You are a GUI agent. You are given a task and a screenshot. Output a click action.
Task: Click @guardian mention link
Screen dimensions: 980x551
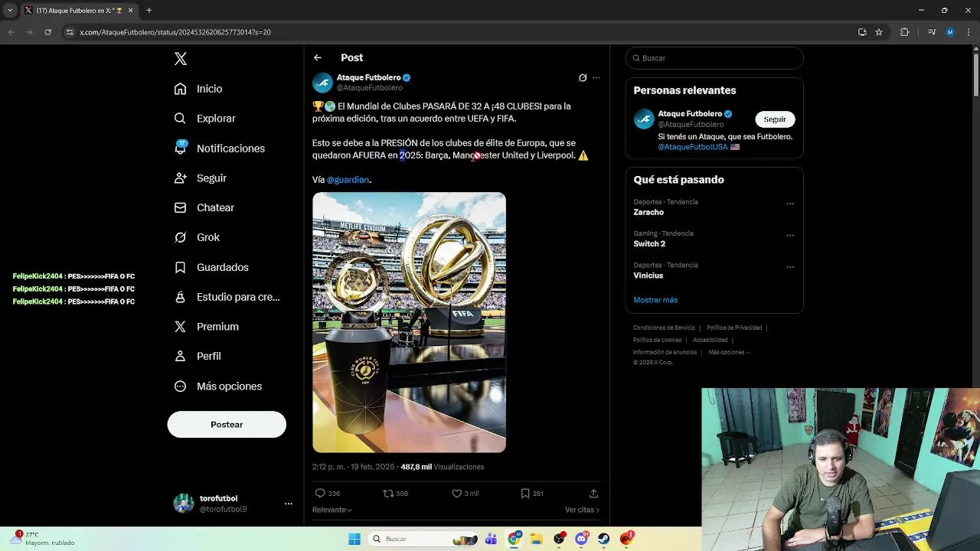[x=348, y=180]
